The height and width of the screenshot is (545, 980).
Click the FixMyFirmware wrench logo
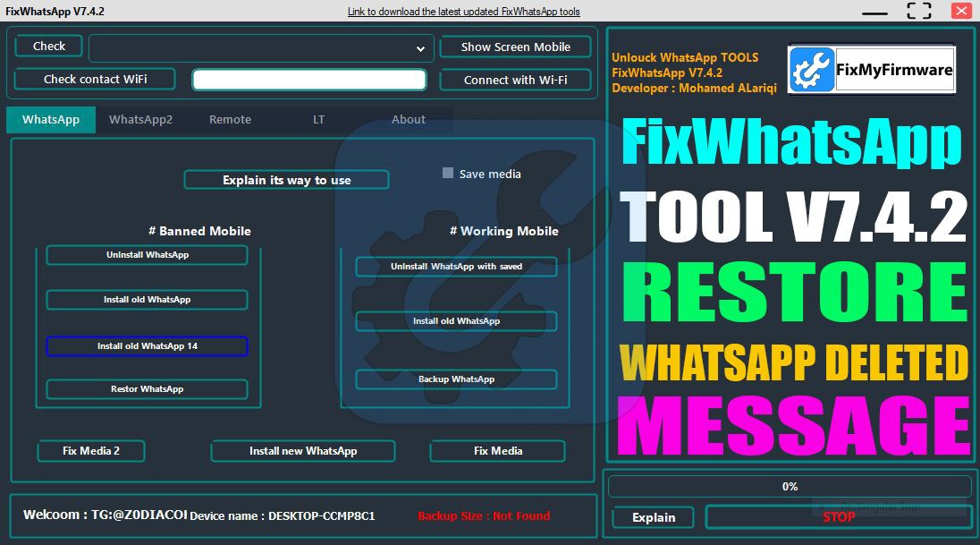coord(812,70)
